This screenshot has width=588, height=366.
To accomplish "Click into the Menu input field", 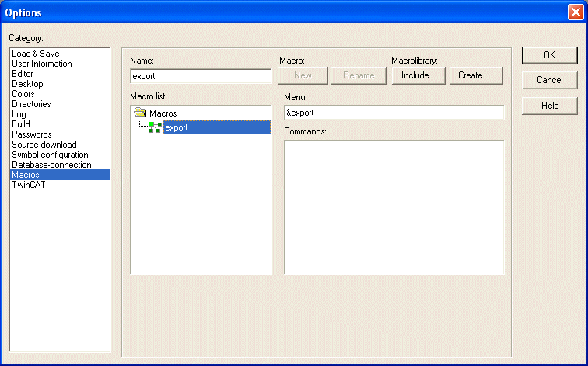I will click(394, 113).
